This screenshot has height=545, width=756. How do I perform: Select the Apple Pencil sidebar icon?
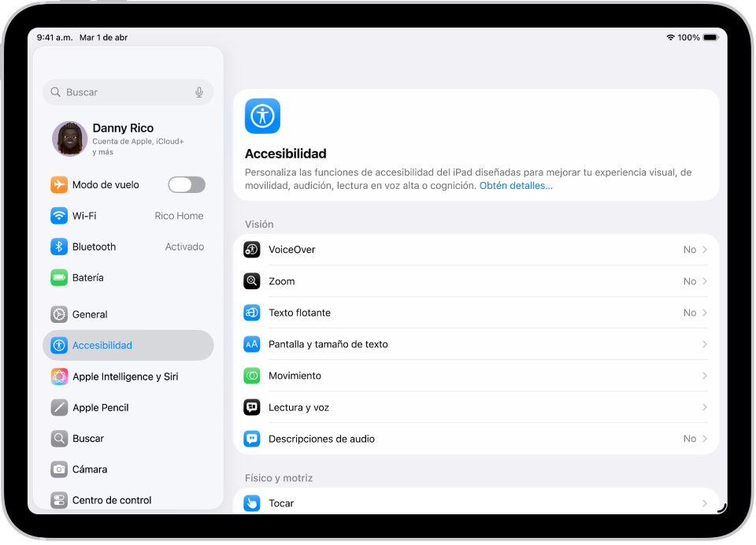pos(59,407)
